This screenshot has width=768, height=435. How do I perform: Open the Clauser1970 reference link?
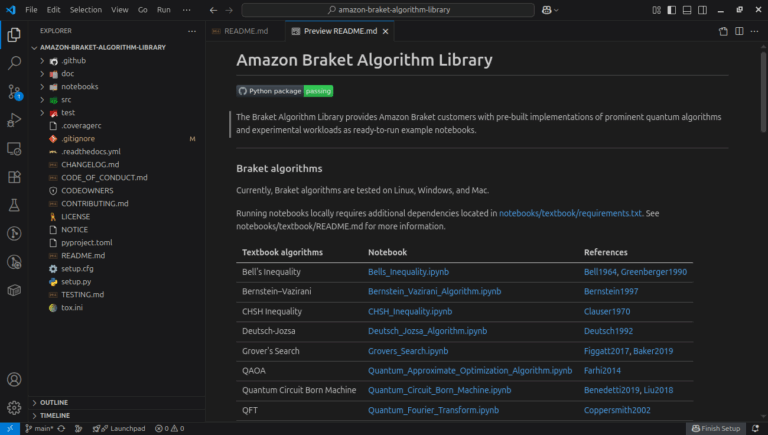[607, 312]
